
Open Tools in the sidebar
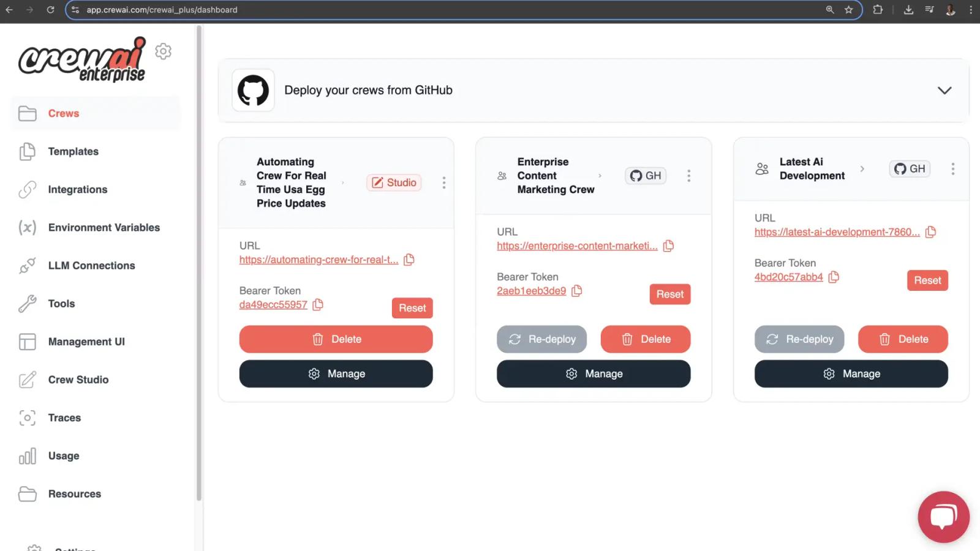pyautogui.click(x=96, y=303)
